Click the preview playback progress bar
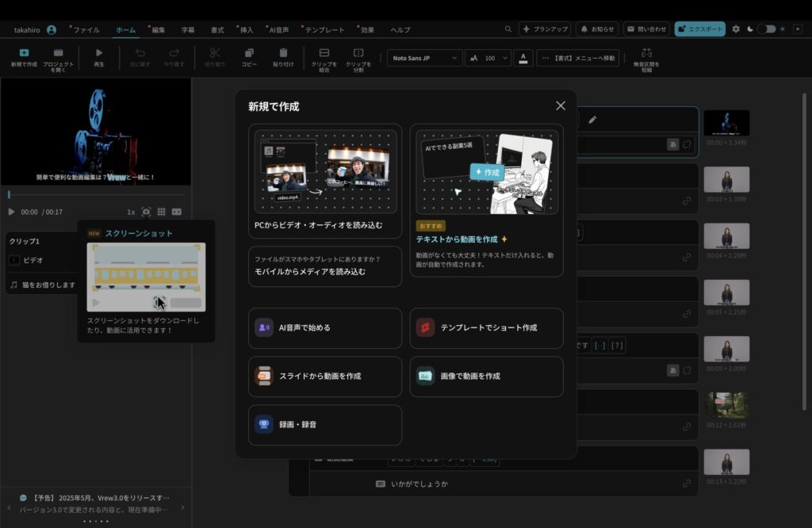This screenshot has width=812, height=528. [x=96, y=195]
